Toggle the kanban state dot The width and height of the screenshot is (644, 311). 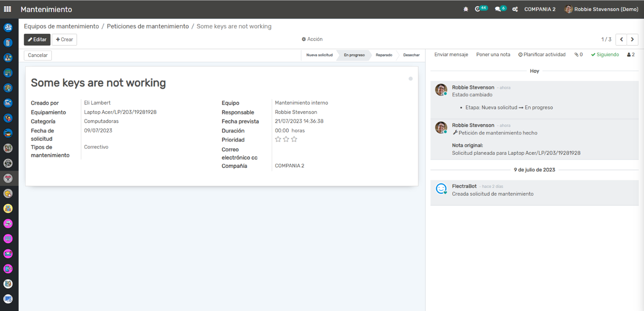click(410, 79)
